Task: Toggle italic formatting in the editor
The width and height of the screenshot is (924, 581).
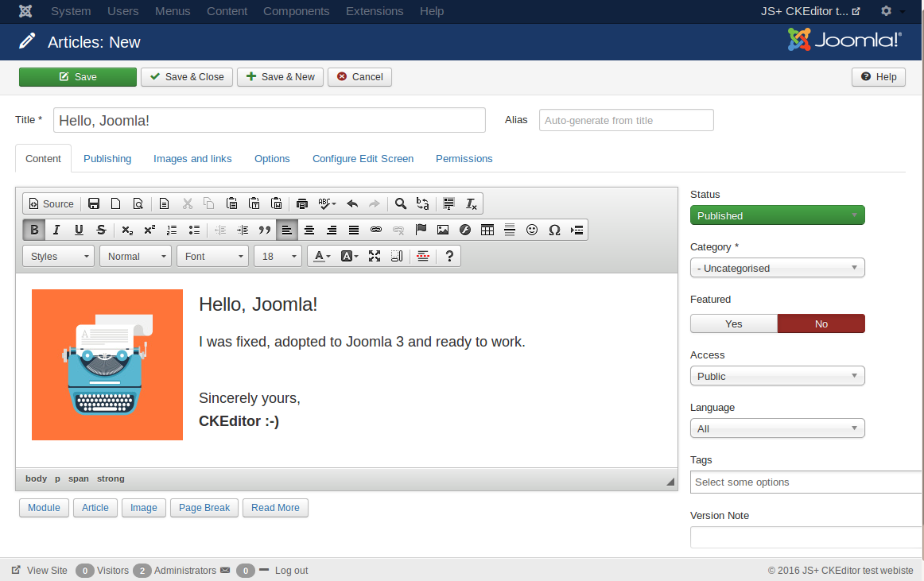Action: point(56,230)
